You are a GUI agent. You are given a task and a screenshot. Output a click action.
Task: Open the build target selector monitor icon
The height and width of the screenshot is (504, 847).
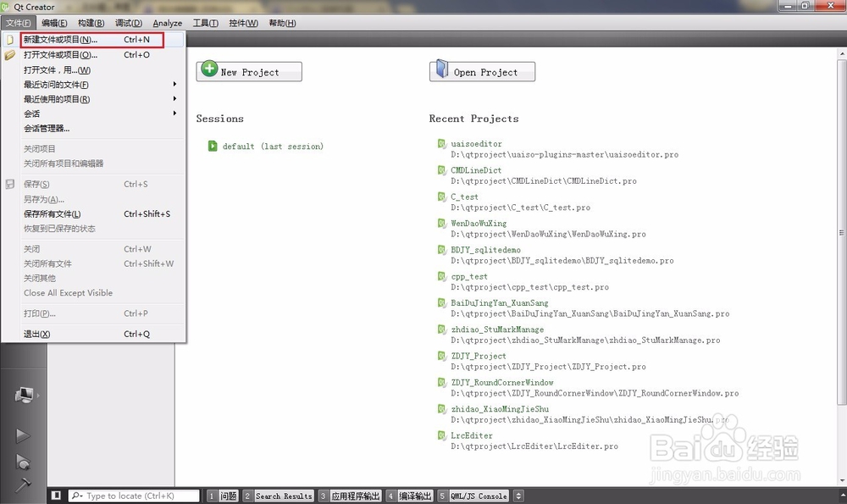24,396
